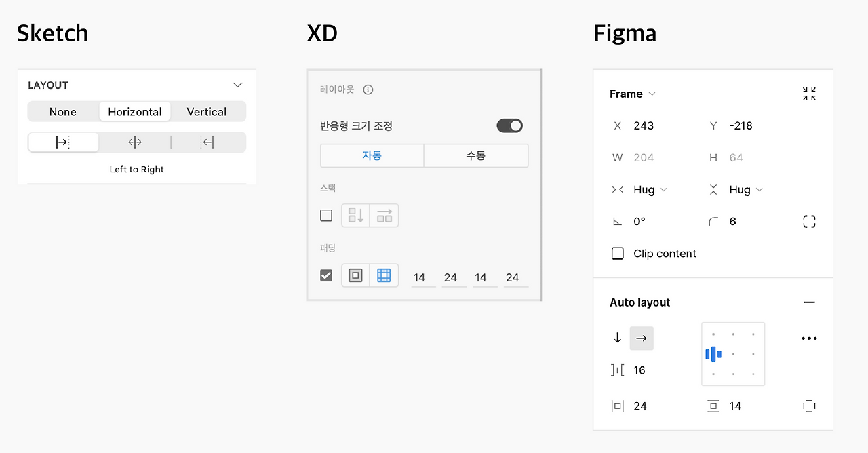Open horizontal resizing Hug dropdown
The image size is (868, 453).
(x=650, y=190)
